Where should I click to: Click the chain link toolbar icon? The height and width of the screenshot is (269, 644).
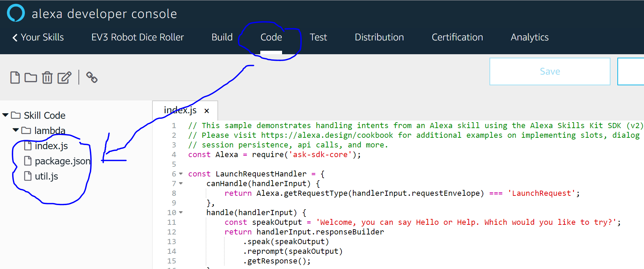click(92, 77)
